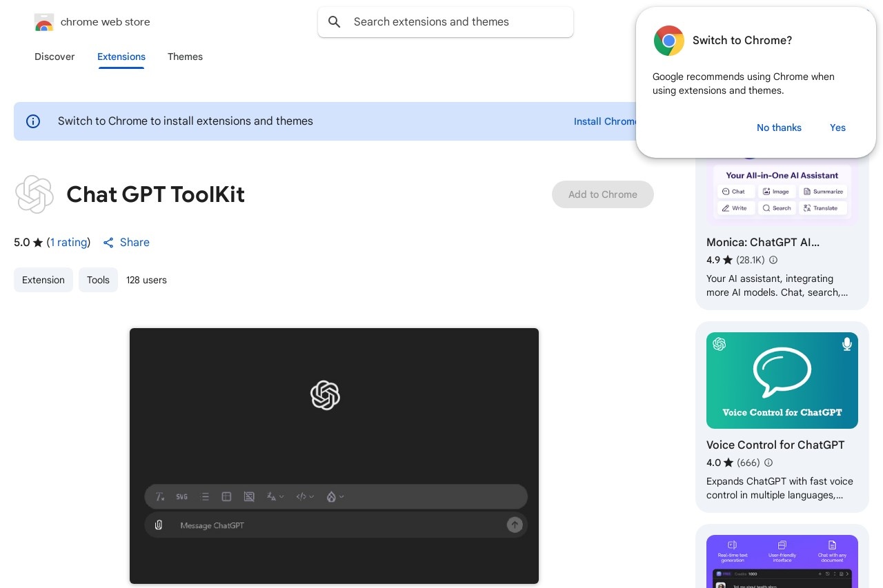Viewport: 883px width, 588px height.
Task: Select the Extensions tab
Action: (121, 57)
